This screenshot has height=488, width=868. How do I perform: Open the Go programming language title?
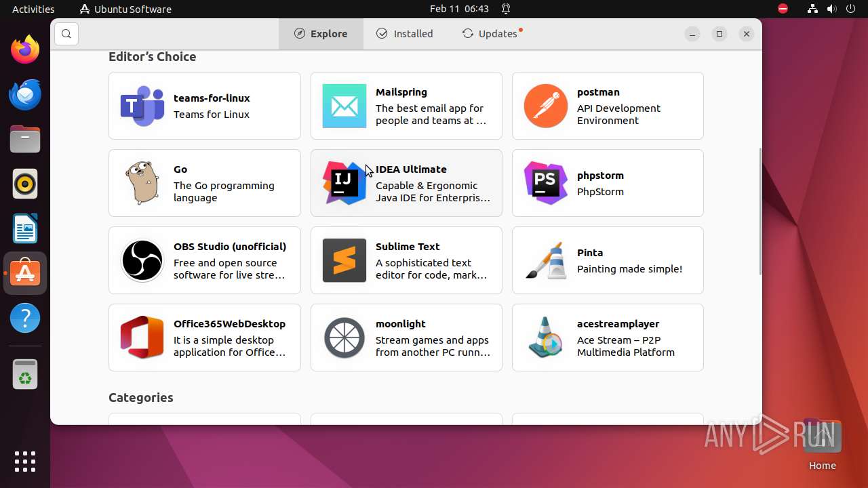coord(180,169)
